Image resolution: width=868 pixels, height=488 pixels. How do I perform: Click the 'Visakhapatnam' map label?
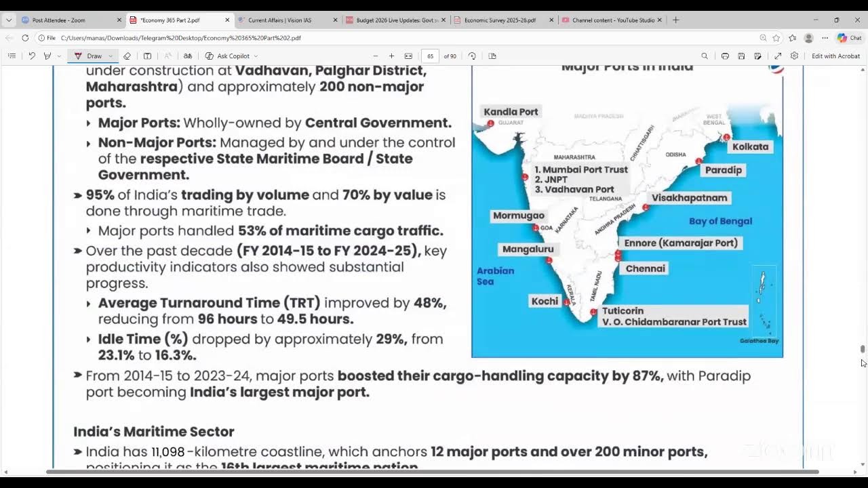pyautogui.click(x=689, y=198)
